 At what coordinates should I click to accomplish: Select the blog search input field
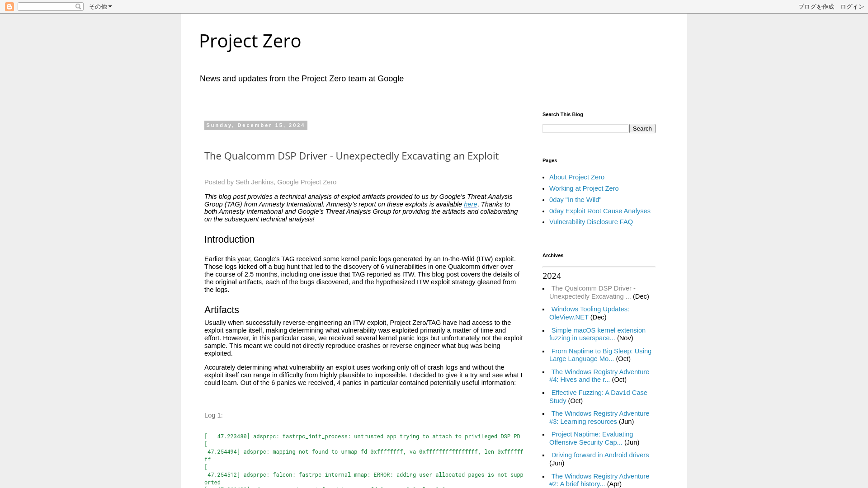pyautogui.click(x=585, y=128)
